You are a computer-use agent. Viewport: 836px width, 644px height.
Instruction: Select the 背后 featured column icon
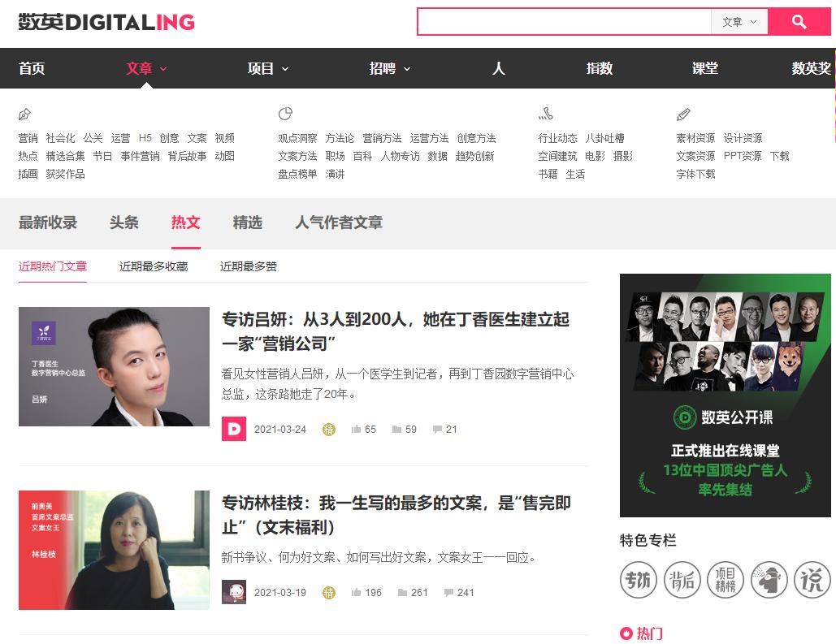(x=682, y=580)
